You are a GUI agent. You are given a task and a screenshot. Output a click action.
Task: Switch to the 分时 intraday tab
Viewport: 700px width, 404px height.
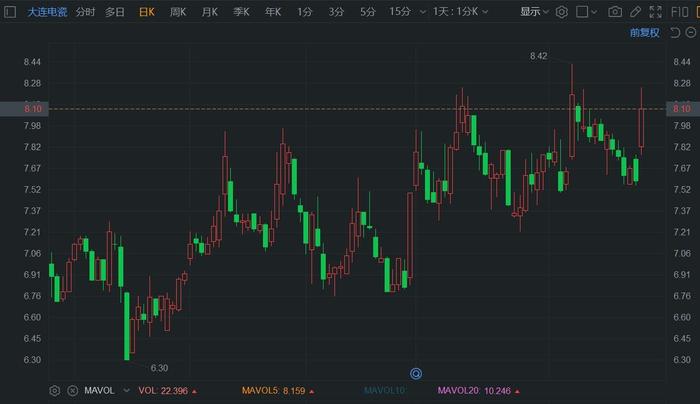(85, 12)
